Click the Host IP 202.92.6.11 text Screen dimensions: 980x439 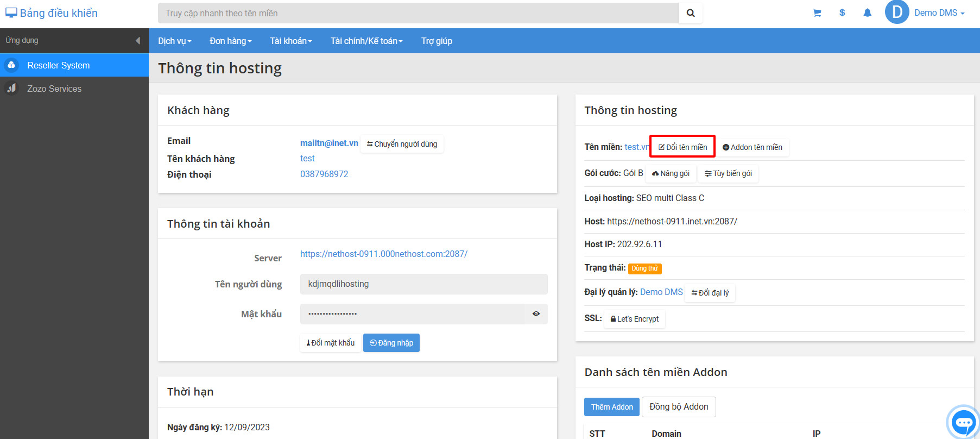pyautogui.click(x=623, y=244)
